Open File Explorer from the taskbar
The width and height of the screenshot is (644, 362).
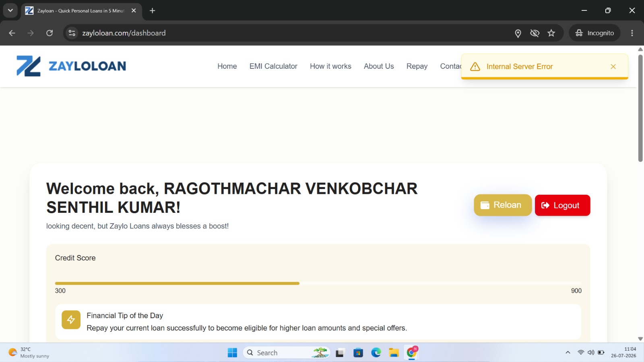coord(394,353)
